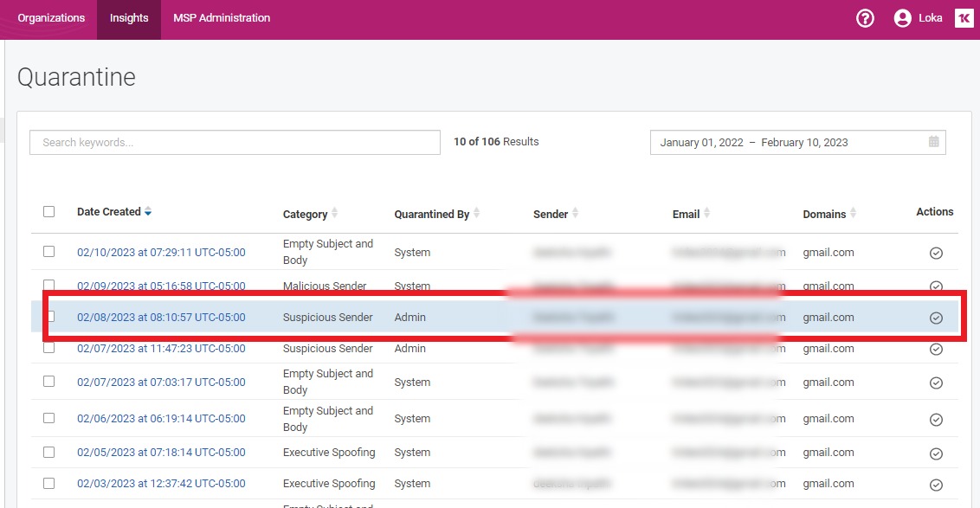Sort by Domains column arrows
980x508 pixels.
tap(853, 213)
